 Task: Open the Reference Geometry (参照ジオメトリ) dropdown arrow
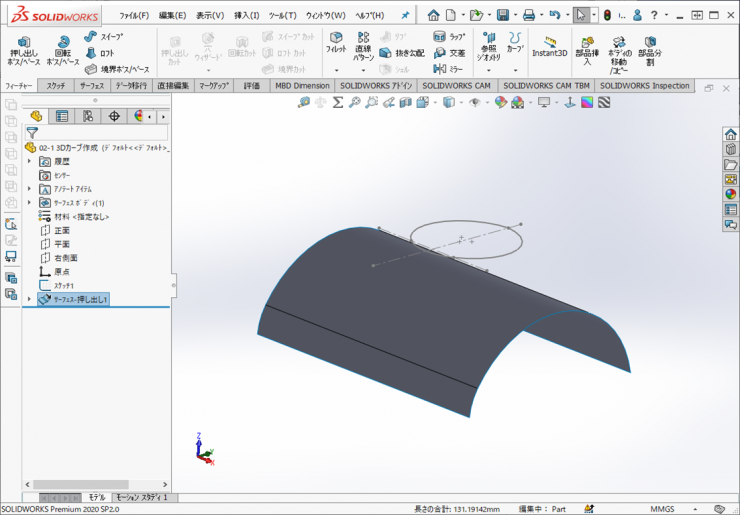[x=489, y=70]
